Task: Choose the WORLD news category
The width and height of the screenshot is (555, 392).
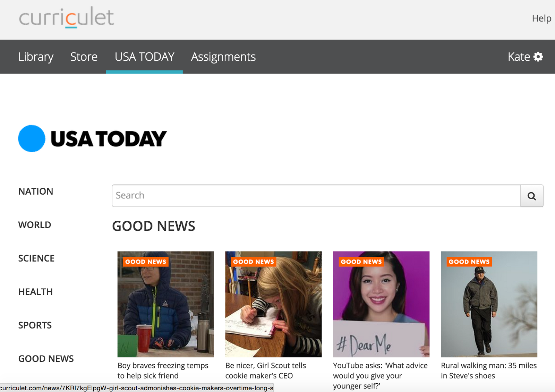Action: click(x=35, y=225)
